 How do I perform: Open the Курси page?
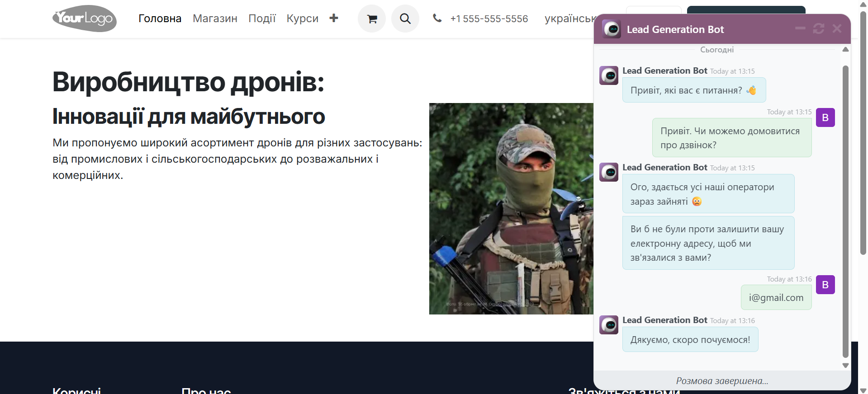(302, 19)
